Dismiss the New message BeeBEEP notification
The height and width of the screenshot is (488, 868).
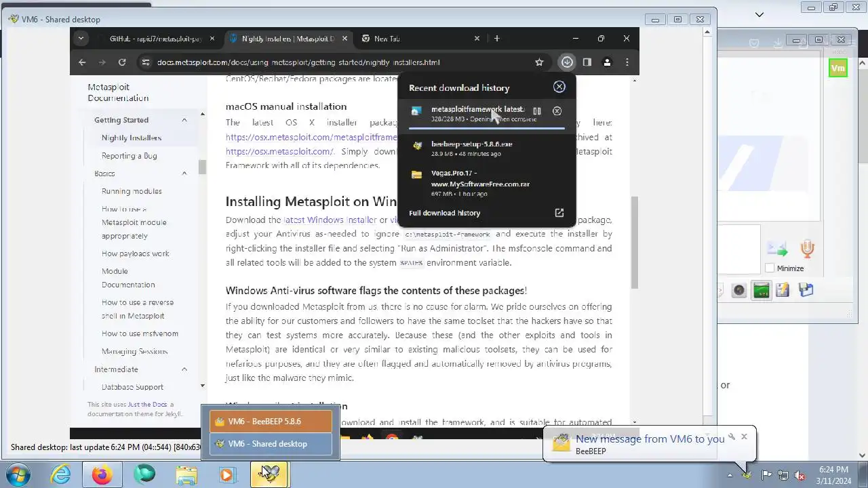(744, 436)
